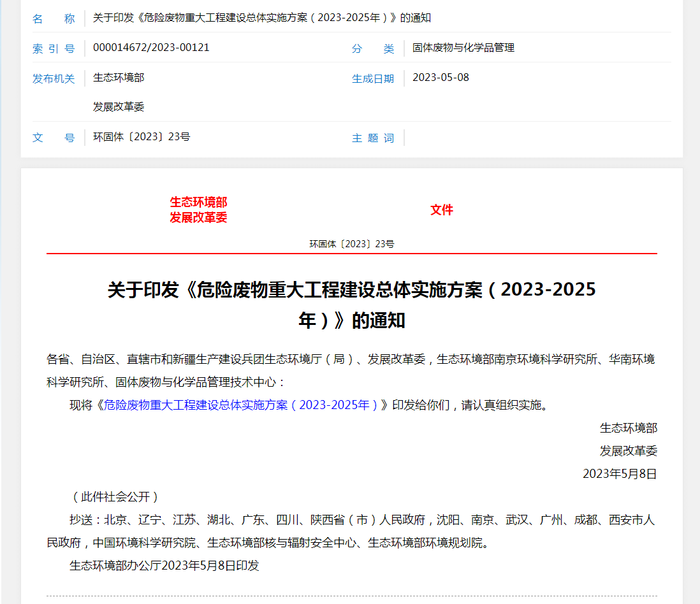Click the 发布机关 field label
The height and width of the screenshot is (604, 700).
[x=54, y=79]
